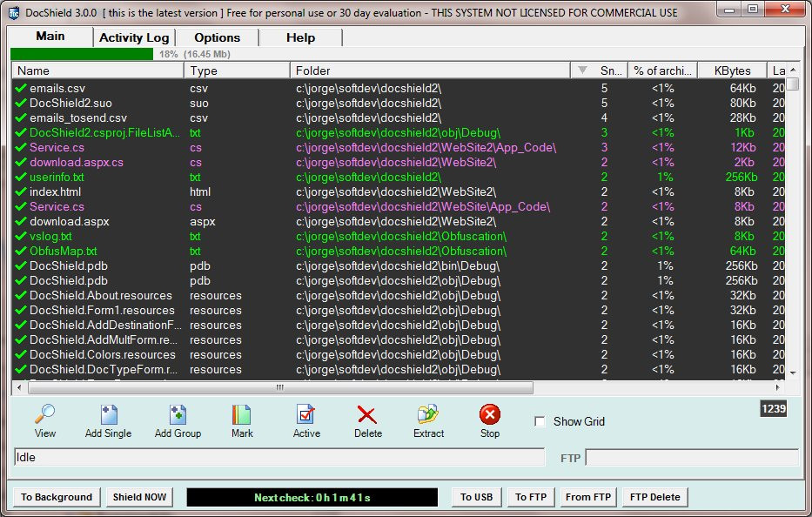Viewport: 812px width, 517px height.
Task: Click the Extract files icon
Action: (428, 414)
